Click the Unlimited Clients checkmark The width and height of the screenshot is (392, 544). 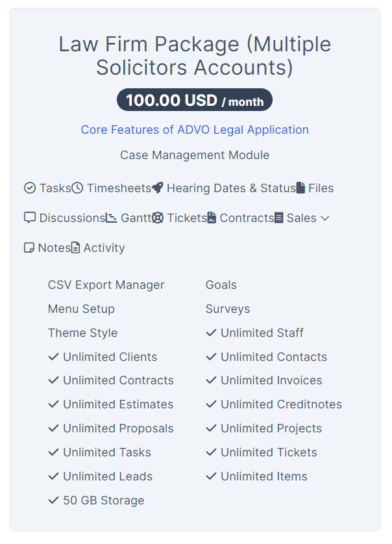tap(54, 357)
